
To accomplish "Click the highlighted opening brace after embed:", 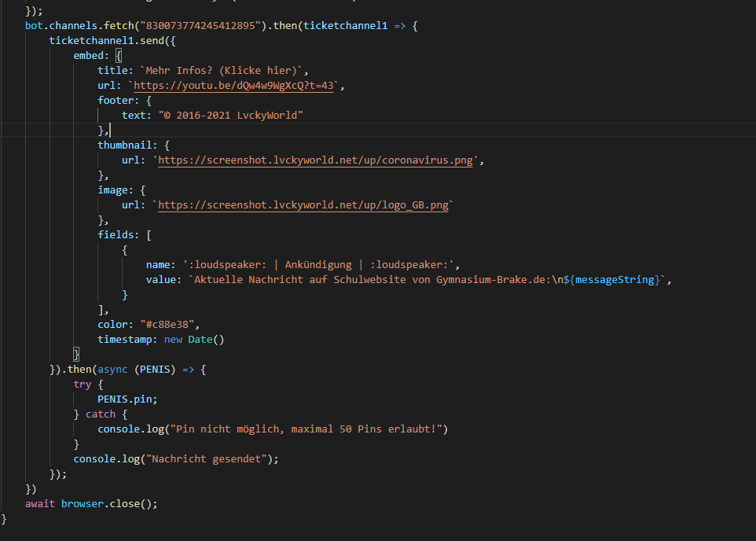I will pyautogui.click(x=119, y=56).
